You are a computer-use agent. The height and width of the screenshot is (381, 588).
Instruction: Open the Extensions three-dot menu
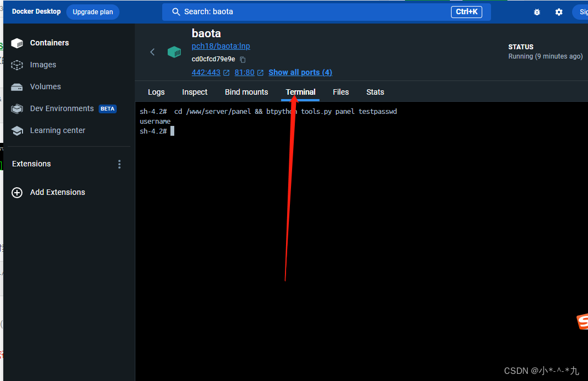pyautogui.click(x=119, y=164)
